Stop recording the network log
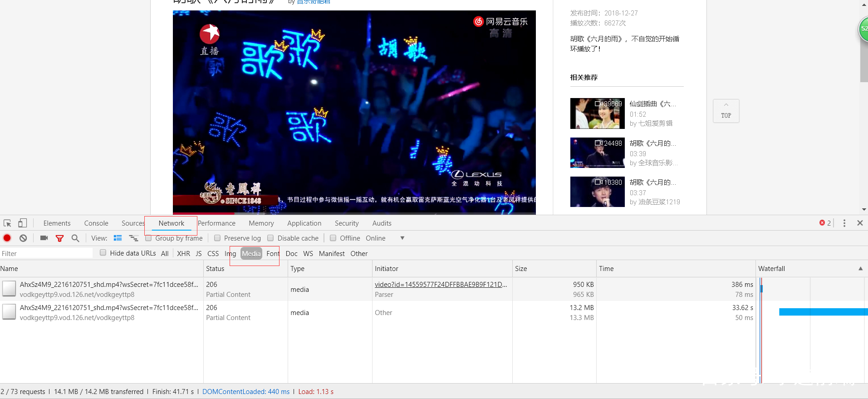 click(7, 238)
